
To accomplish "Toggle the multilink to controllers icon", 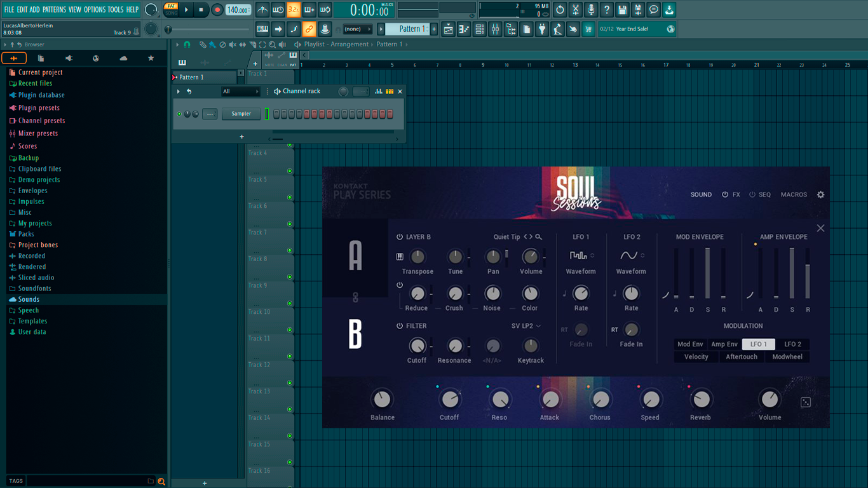I will (309, 29).
